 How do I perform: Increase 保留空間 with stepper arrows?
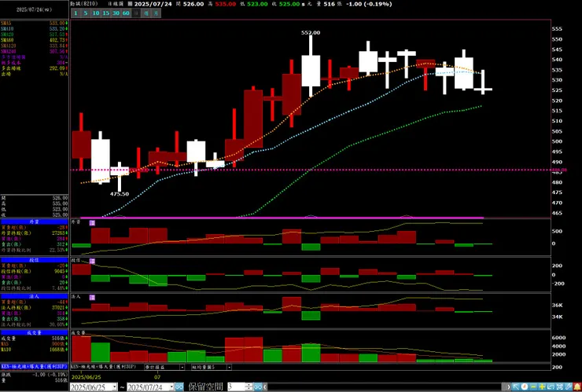(x=249, y=385)
